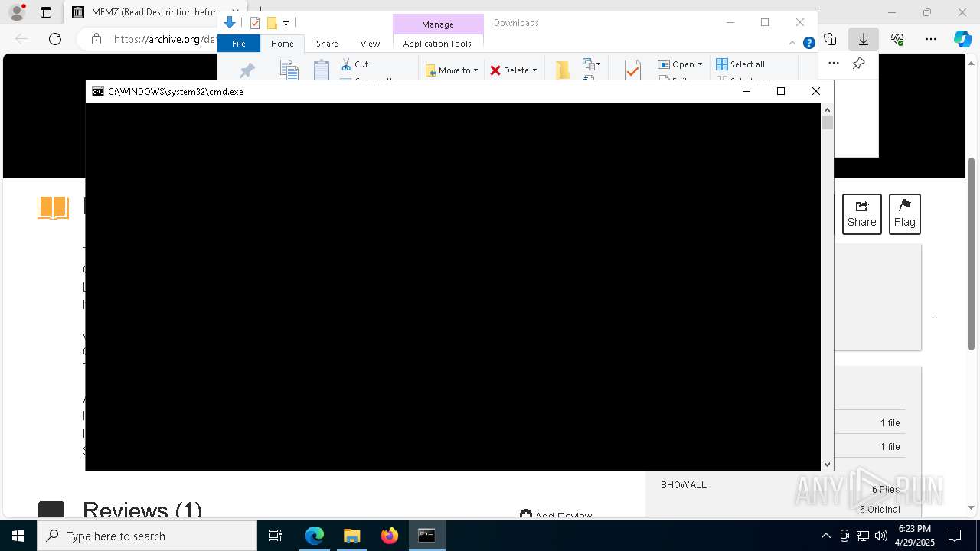This screenshot has height=551, width=980.
Task: Switch to the Share ribbon tab
Action: pos(327,44)
